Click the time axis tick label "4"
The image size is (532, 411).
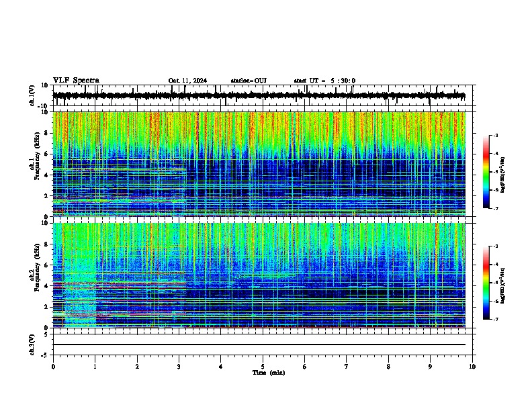click(221, 367)
